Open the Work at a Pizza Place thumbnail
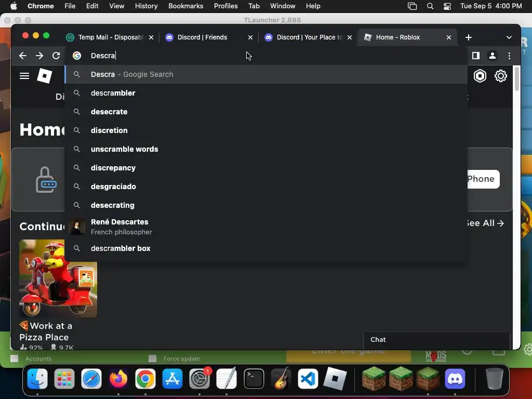This screenshot has height=399, width=532. click(58, 278)
